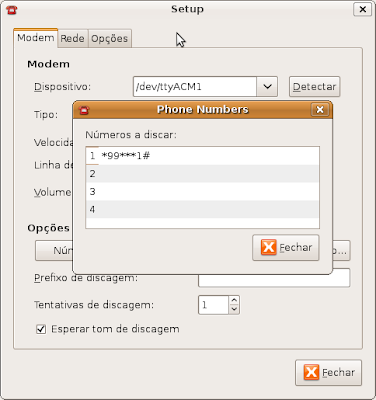
Task: Click the orange X icon on dialog Fechar button
Action: (269, 247)
